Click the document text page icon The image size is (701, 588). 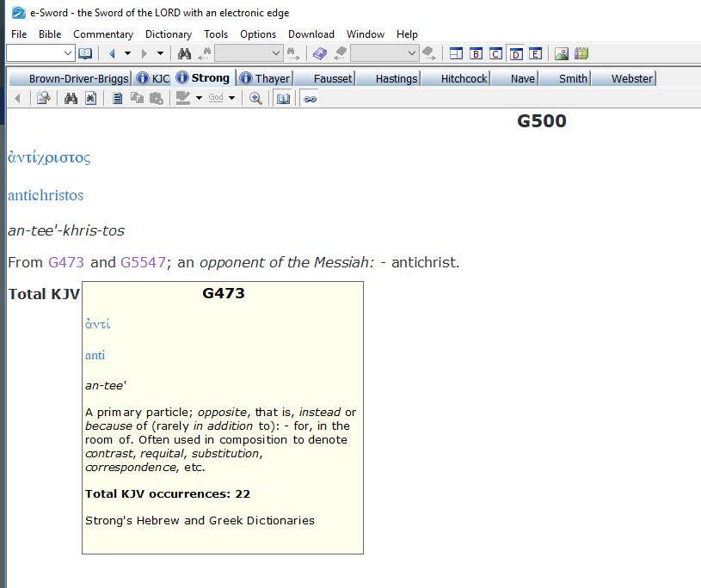117,98
